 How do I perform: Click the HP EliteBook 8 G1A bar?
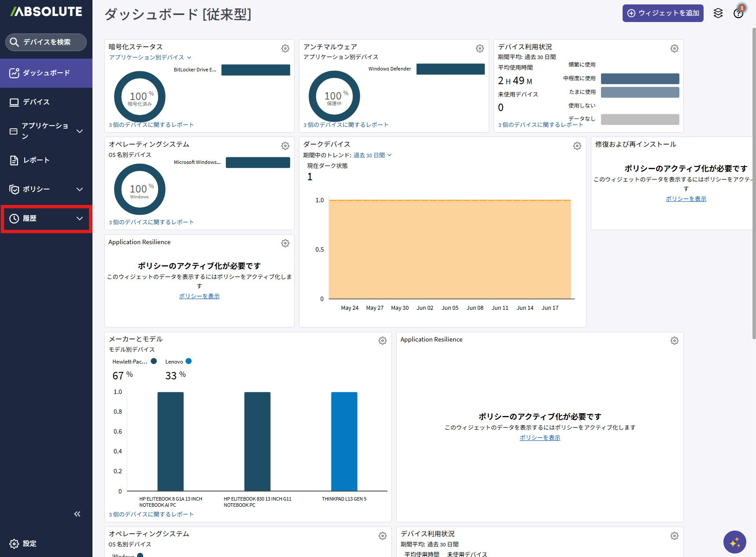[170, 442]
